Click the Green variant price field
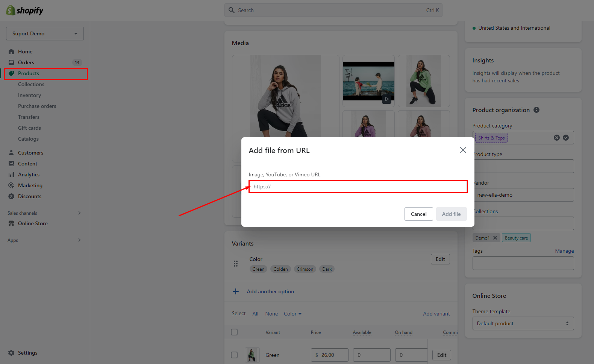Image resolution: width=594 pixels, height=364 pixels. 330,355
